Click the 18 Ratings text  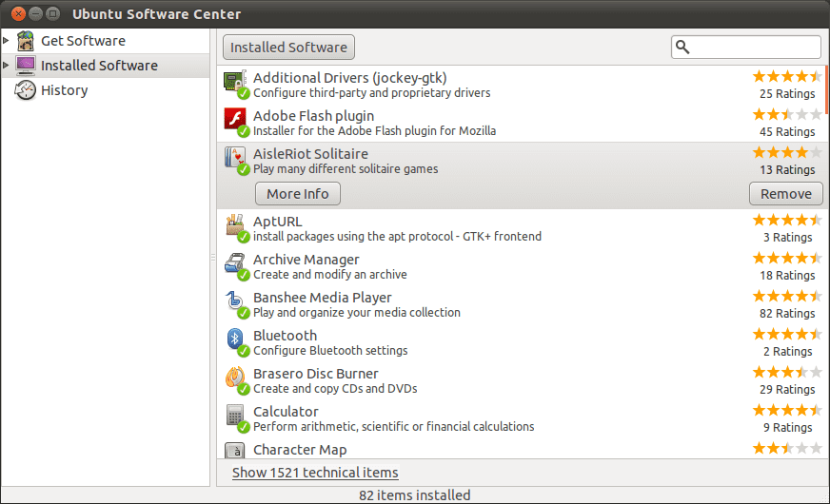(x=787, y=276)
